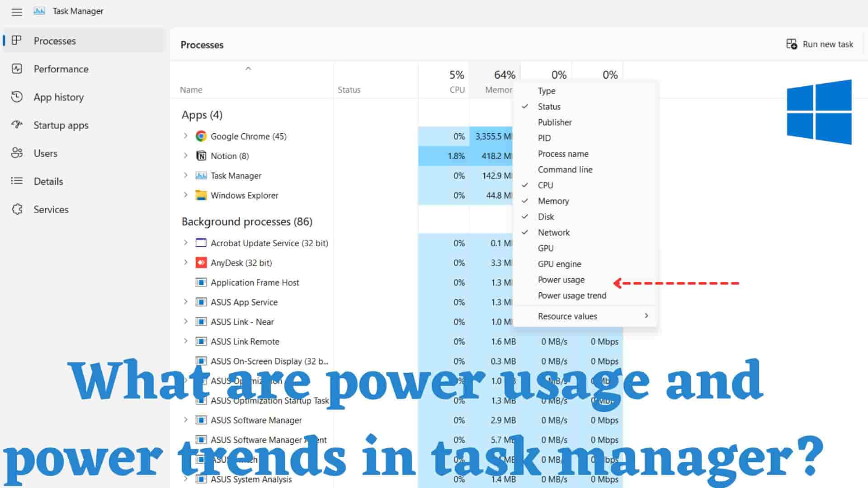Go to Startup apps page
This screenshot has width=868, height=488.
pos(84,125)
